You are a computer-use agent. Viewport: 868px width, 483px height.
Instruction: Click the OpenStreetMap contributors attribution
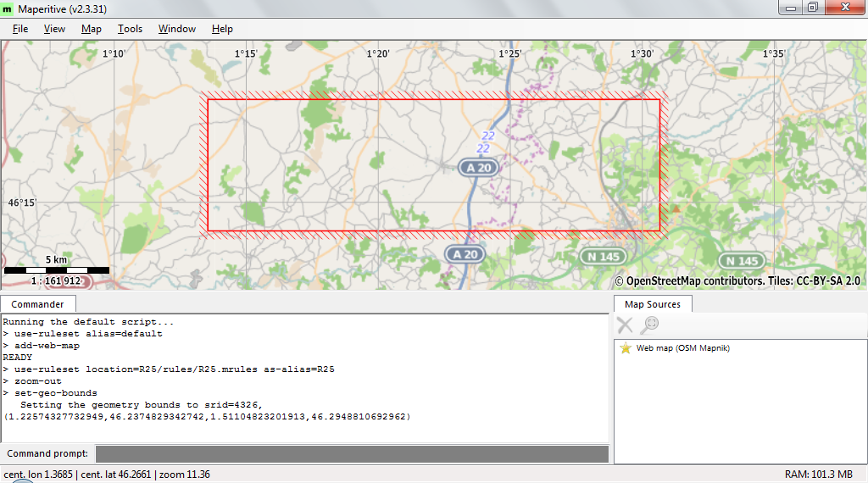click(737, 281)
